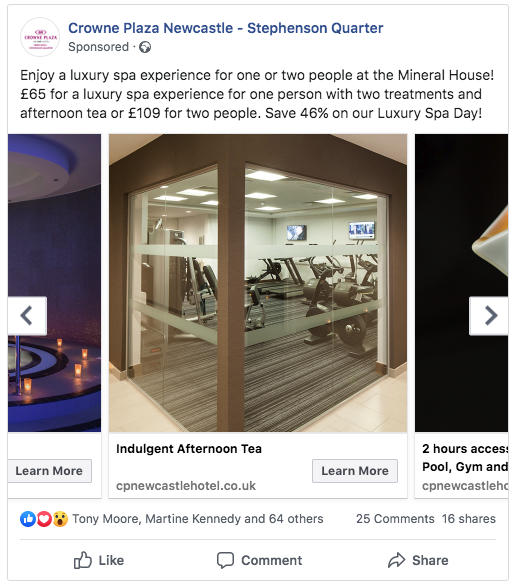
Task: Click Learn More on the left card
Action: pyautogui.click(x=49, y=471)
